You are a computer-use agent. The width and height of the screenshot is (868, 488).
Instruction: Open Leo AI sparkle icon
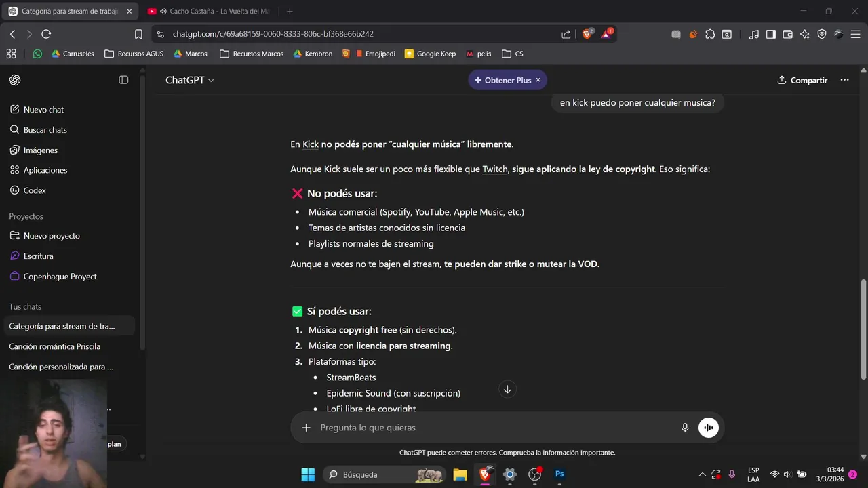tap(805, 34)
